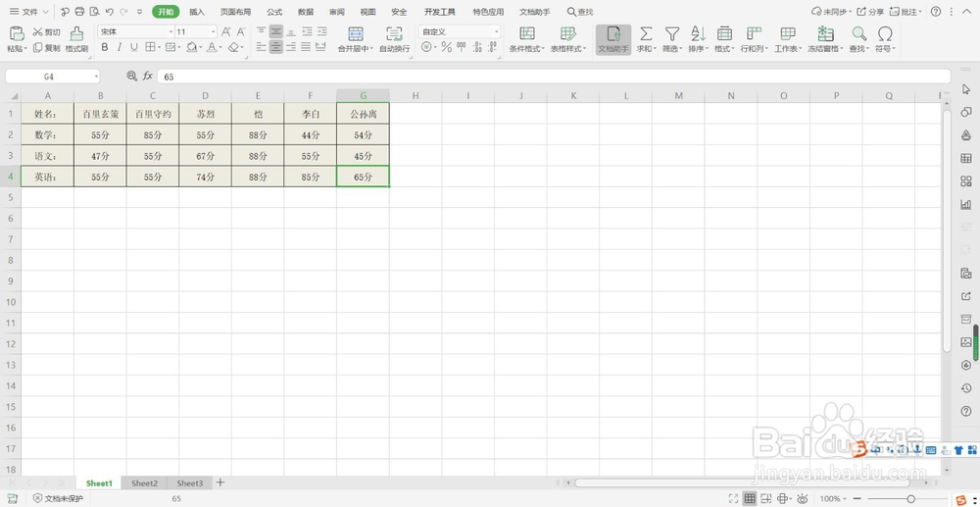Click the Symbol (符号) omega icon

(x=885, y=33)
